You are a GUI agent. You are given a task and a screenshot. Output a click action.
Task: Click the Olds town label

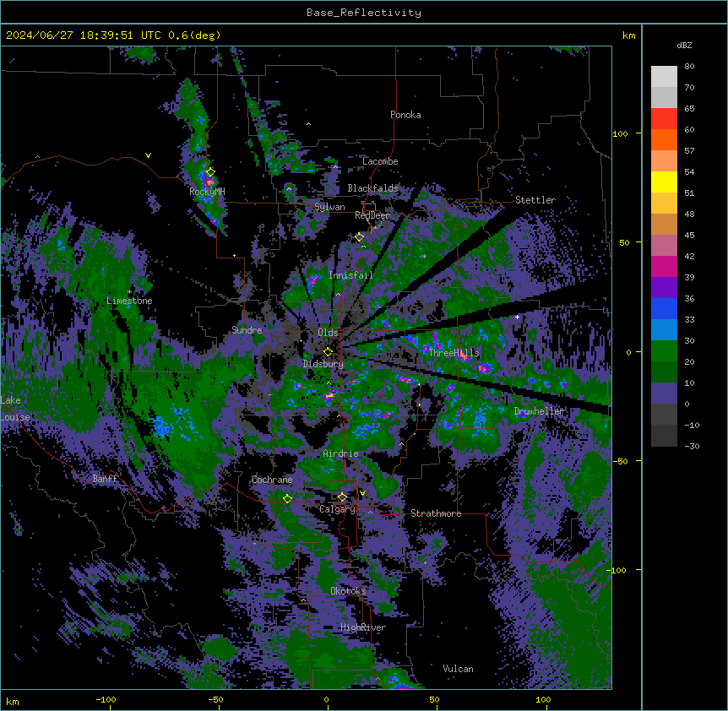point(328,333)
